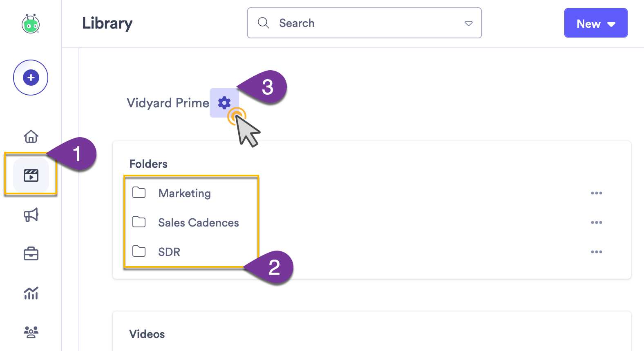Open the teams icon in the sidebar

click(x=31, y=332)
